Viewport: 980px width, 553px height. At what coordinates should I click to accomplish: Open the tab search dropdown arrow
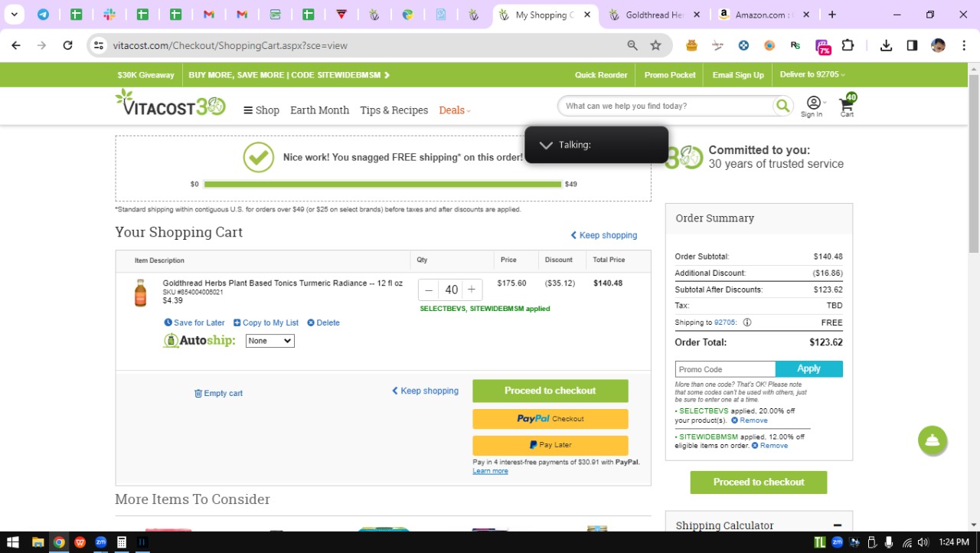pos(14,15)
